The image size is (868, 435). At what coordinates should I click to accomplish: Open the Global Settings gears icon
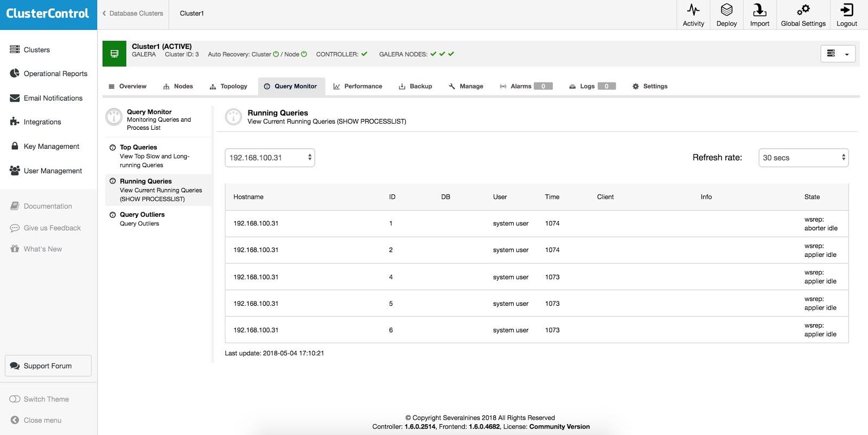[x=803, y=9]
